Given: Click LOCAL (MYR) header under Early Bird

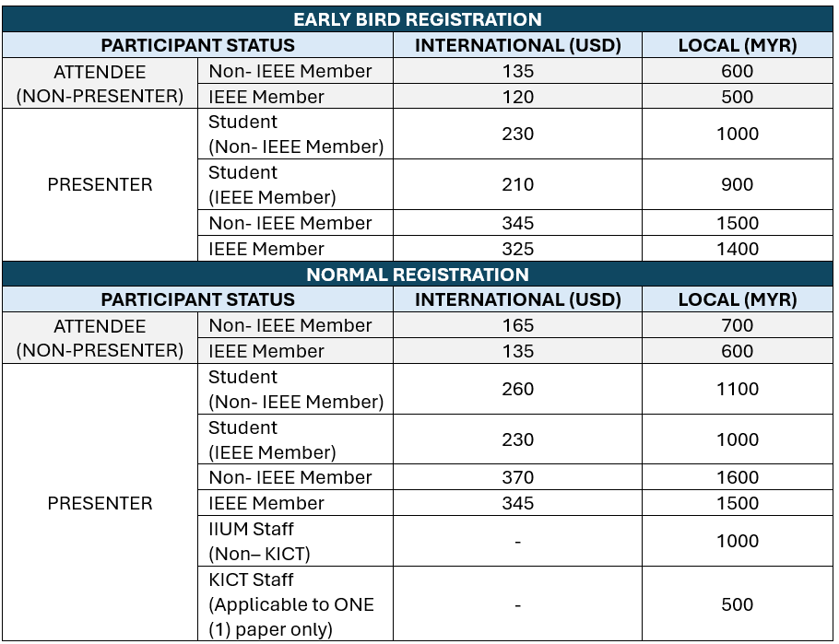Looking at the screenshot, I should [x=737, y=45].
